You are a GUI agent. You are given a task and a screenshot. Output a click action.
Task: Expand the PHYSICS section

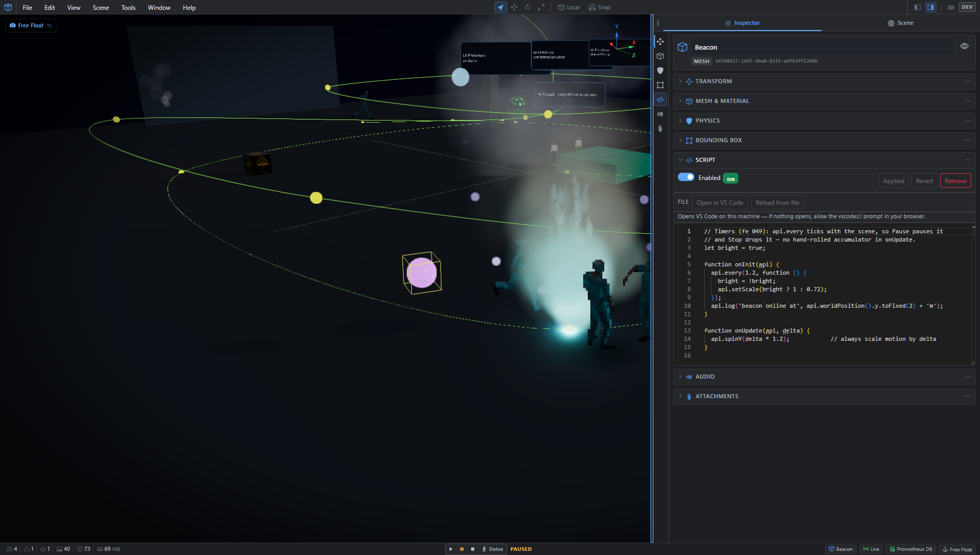click(x=824, y=121)
